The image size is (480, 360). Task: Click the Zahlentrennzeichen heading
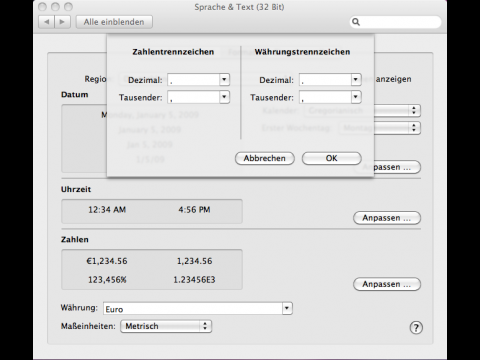(173, 52)
